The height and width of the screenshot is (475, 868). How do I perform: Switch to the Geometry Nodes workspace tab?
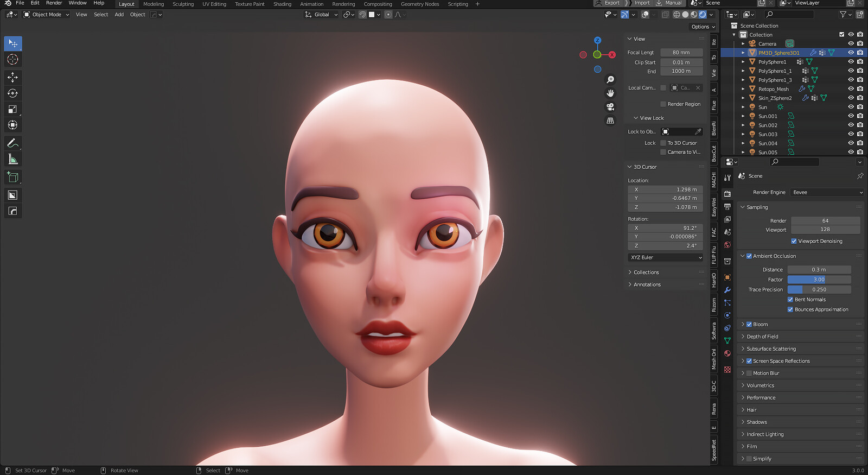click(x=420, y=4)
